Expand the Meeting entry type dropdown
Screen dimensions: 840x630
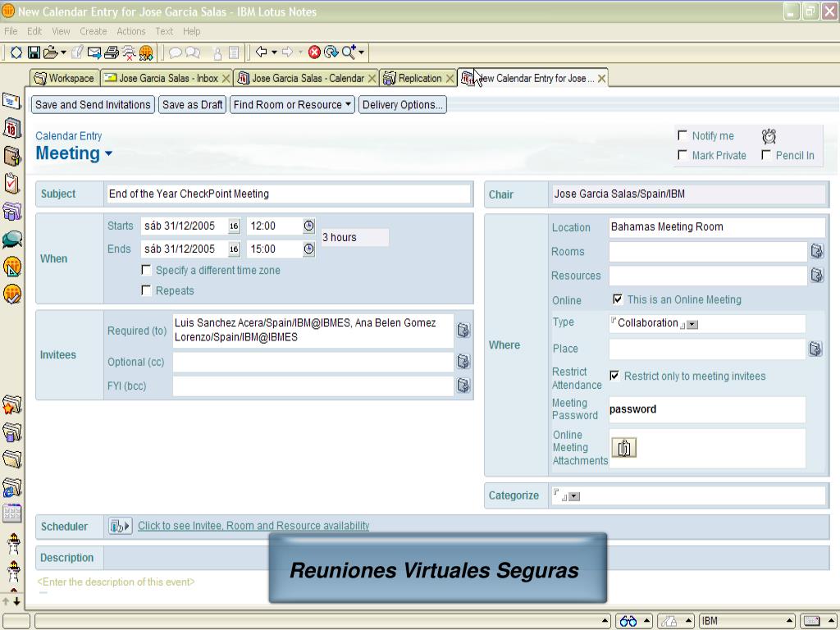109,153
